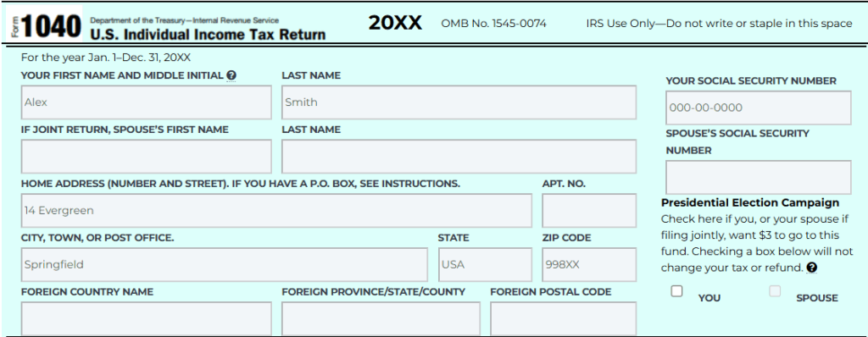Screen dimensions: 868x337
Task: Select the Foreign Country Name field
Action: coord(146,318)
